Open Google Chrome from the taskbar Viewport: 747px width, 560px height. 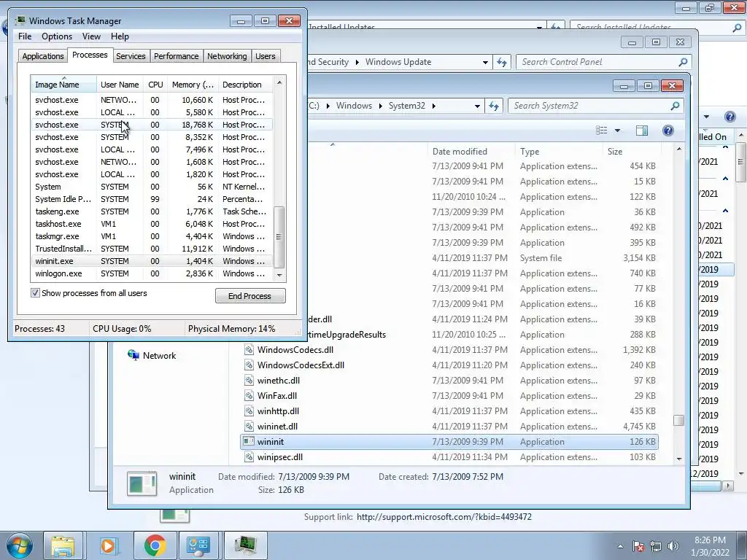(155, 545)
